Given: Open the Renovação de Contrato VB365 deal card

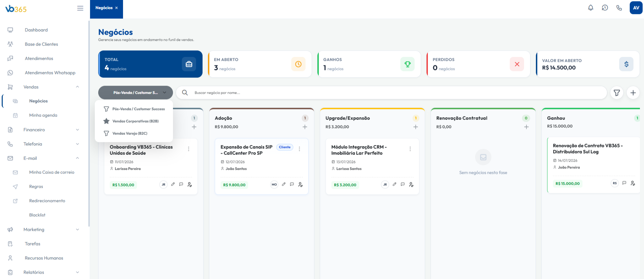Looking at the screenshot, I should [593, 165].
